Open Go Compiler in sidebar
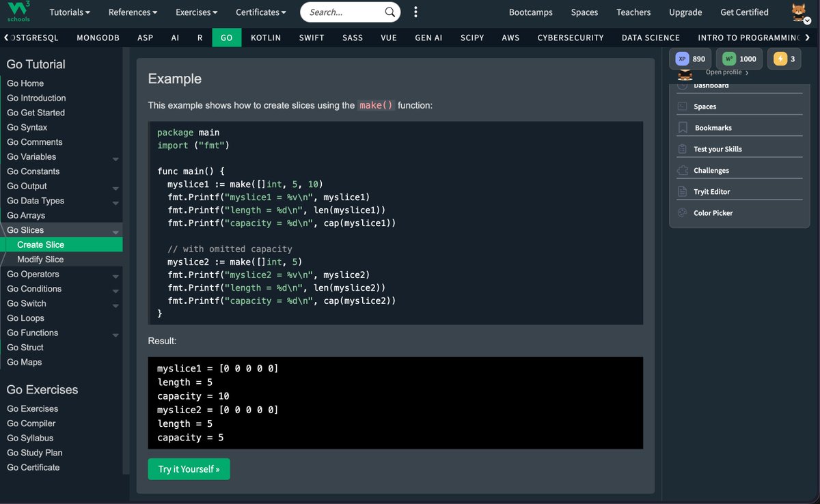Screen dimensions: 820x504 click(31, 423)
